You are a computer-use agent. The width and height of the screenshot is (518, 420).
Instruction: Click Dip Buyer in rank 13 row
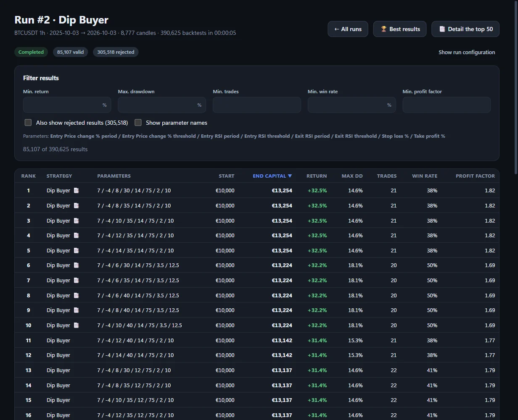click(58, 370)
